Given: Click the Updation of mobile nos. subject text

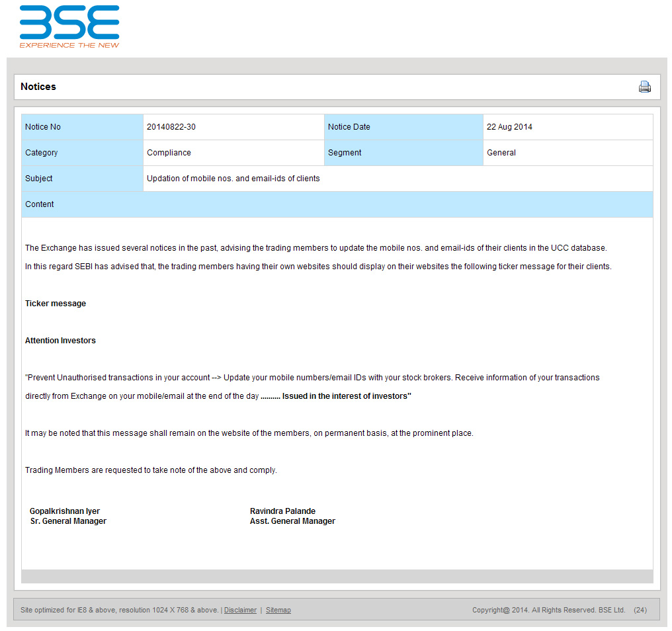Looking at the screenshot, I should tap(233, 179).
